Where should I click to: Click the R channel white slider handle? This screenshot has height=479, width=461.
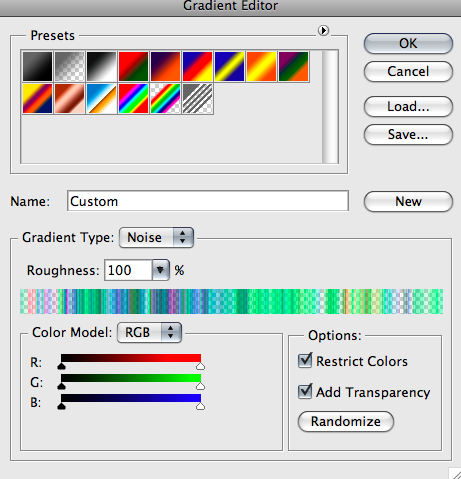point(200,366)
